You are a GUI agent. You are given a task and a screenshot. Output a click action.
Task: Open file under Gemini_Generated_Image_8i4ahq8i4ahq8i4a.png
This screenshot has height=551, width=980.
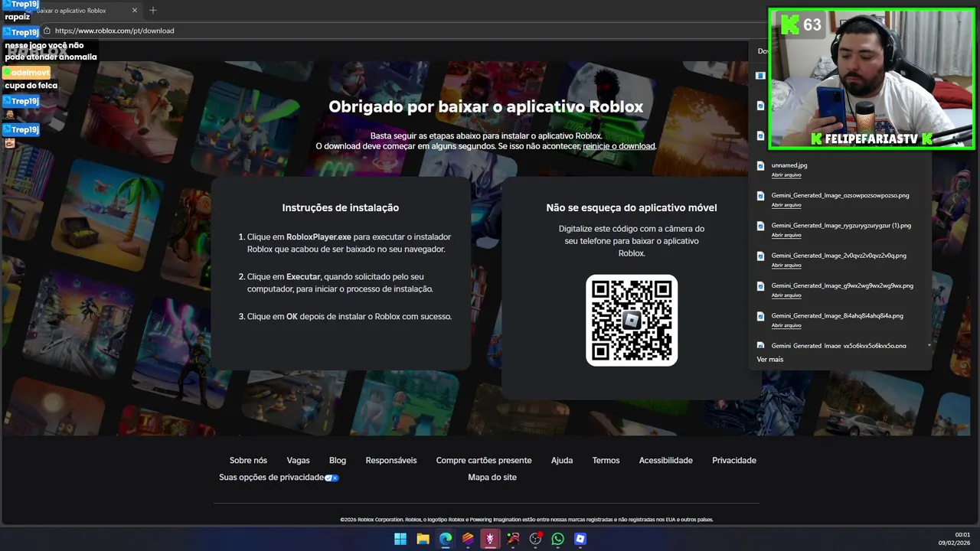(786, 325)
